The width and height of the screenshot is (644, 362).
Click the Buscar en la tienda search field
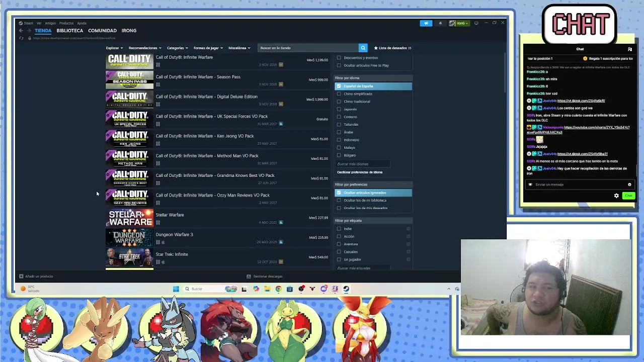point(308,48)
